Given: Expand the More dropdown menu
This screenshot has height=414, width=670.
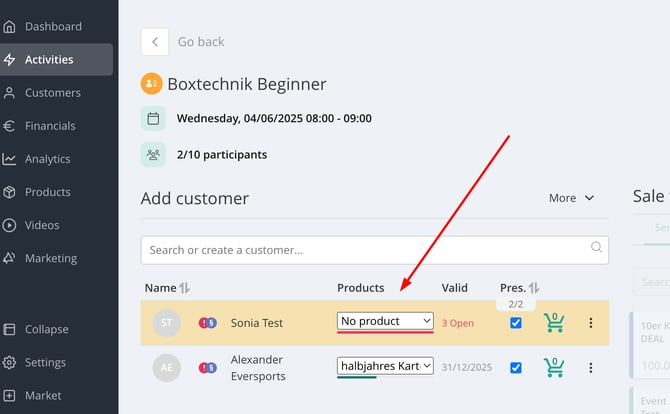Looking at the screenshot, I should pyautogui.click(x=571, y=198).
